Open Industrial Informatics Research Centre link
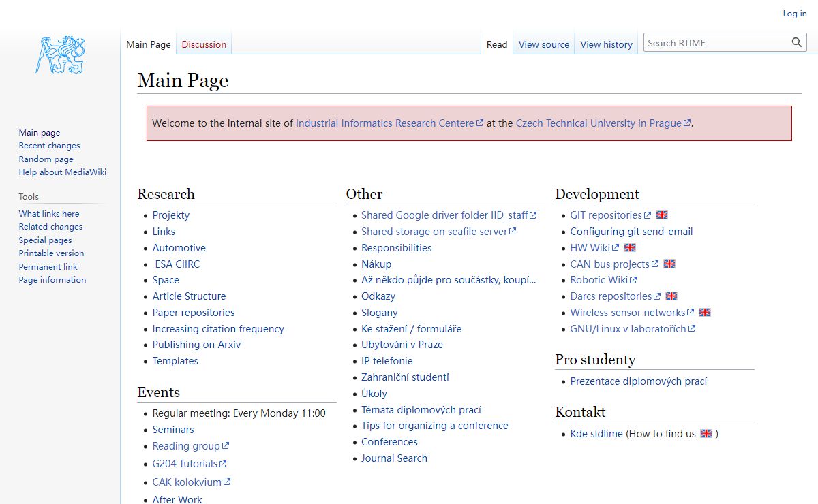The height and width of the screenshot is (504, 818). [389, 123]
